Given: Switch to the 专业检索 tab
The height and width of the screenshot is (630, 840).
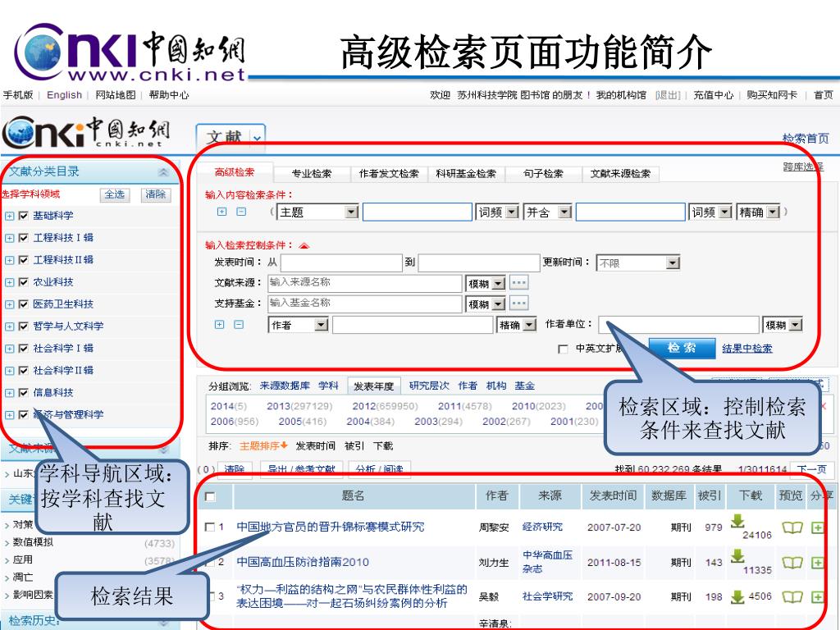Looking at the screenshot, I should pos(312,174).
